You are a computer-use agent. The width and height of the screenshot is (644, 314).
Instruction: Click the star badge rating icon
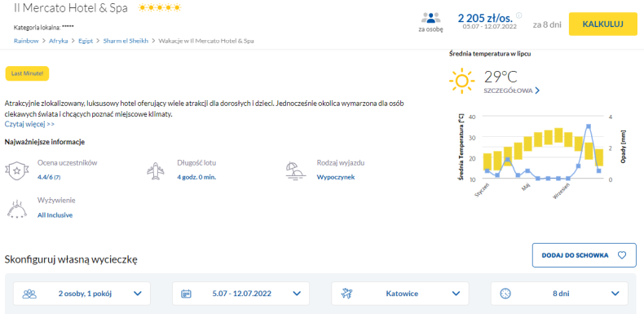[17, 170]
